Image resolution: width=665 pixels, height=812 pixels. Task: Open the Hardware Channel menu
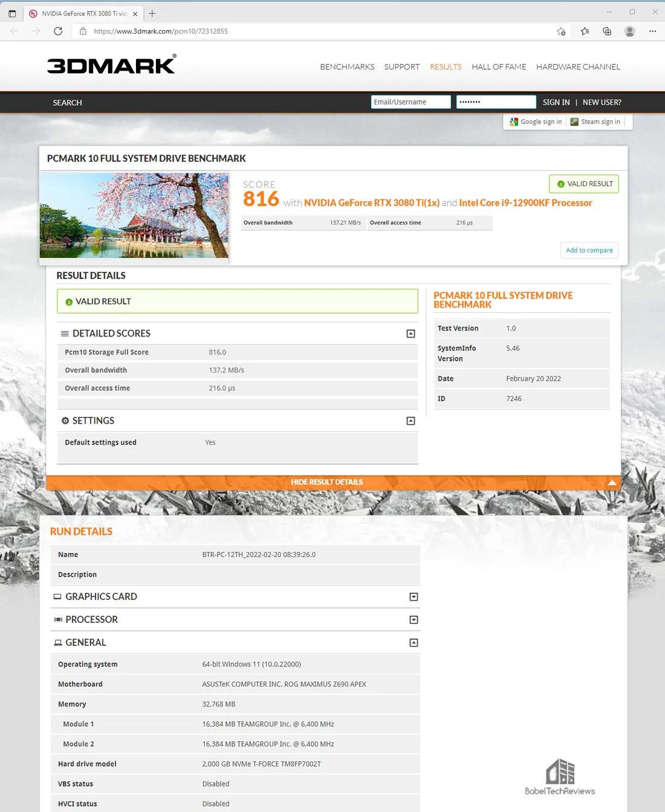pyautogui.click(x=578, y=66)
